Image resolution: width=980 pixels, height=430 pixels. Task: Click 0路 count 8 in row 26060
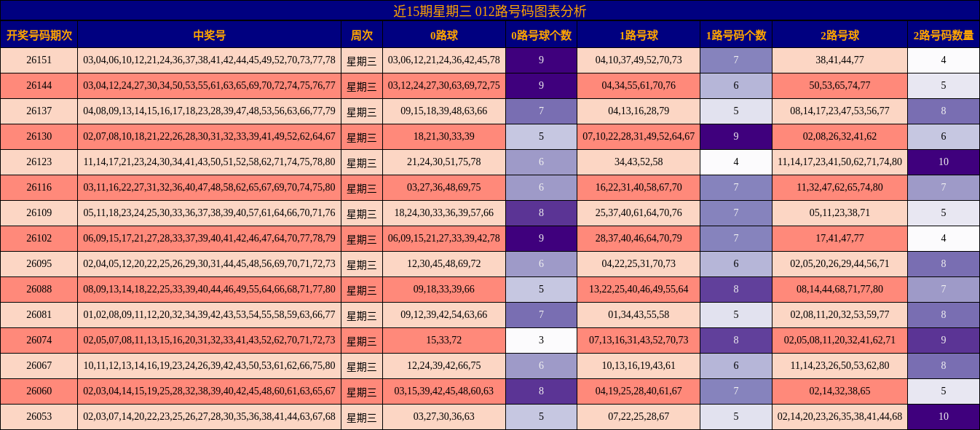541,391
